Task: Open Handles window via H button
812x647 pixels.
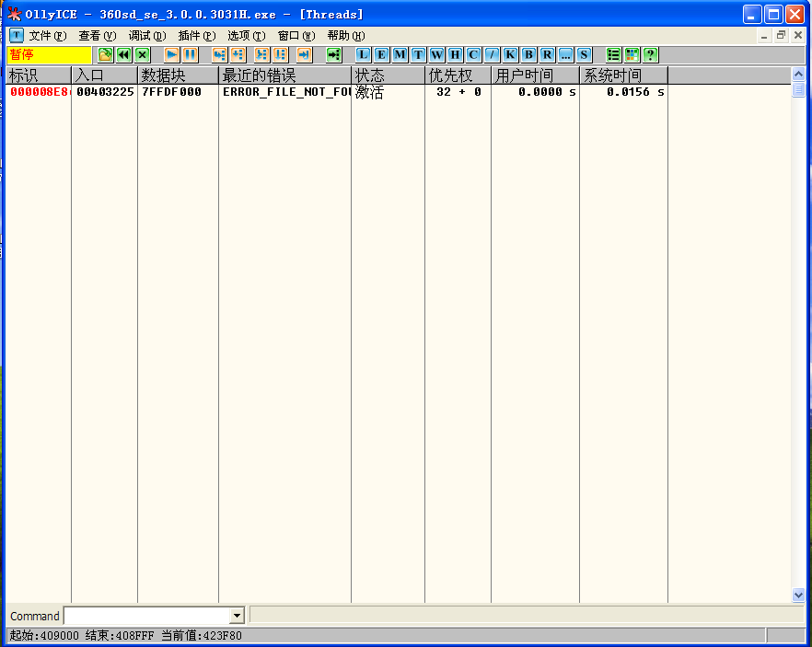Action: pos(455,55)
